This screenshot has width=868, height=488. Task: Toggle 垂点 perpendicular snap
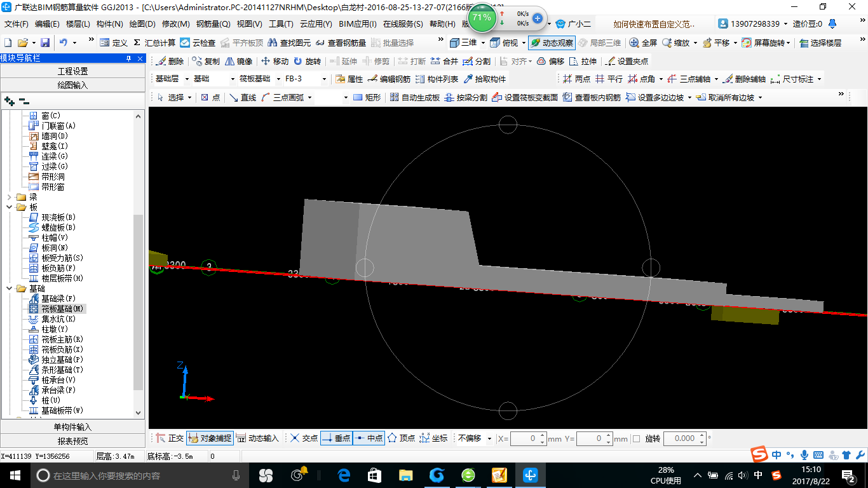337,438
